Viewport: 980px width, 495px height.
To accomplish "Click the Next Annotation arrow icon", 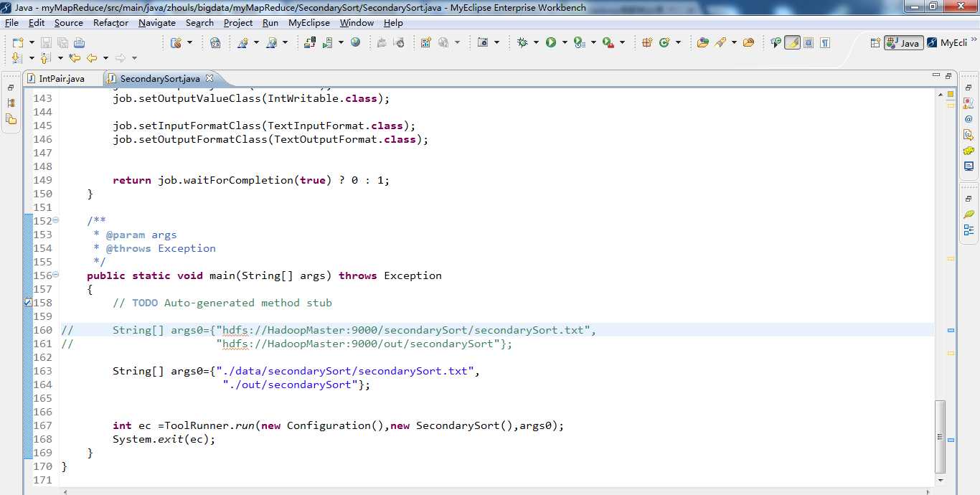I will 17,58.
